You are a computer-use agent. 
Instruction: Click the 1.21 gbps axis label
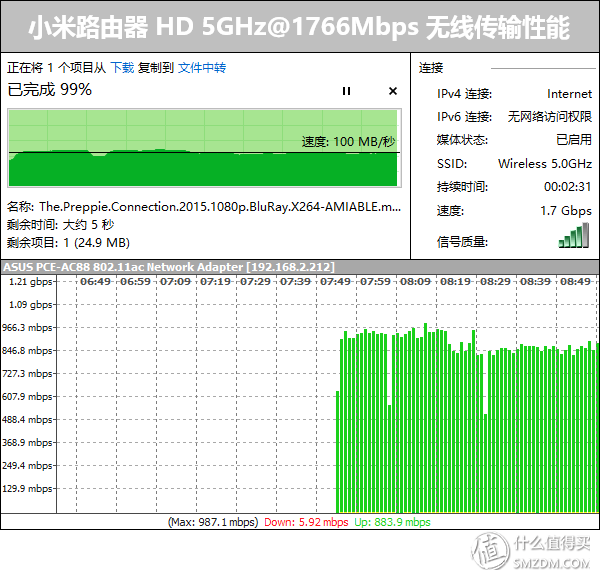click(x=31, y=282)
